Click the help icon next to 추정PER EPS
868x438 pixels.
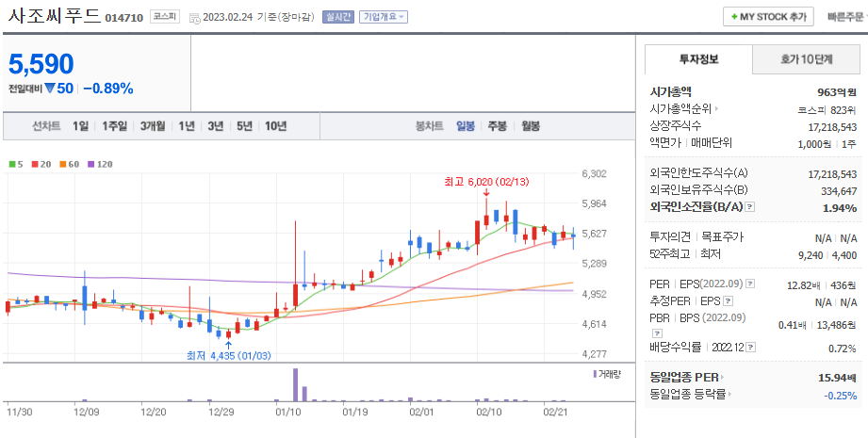(x=729, y=301)
